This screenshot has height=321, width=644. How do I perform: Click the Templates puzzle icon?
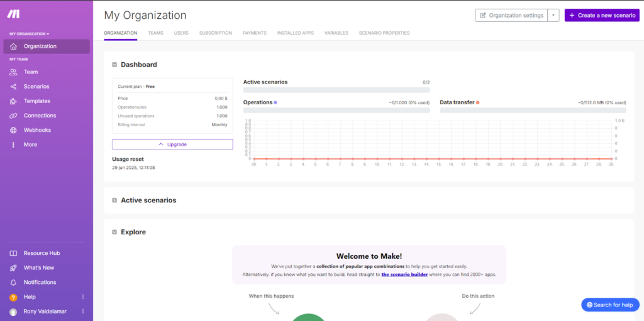click(x=13, y=101)
